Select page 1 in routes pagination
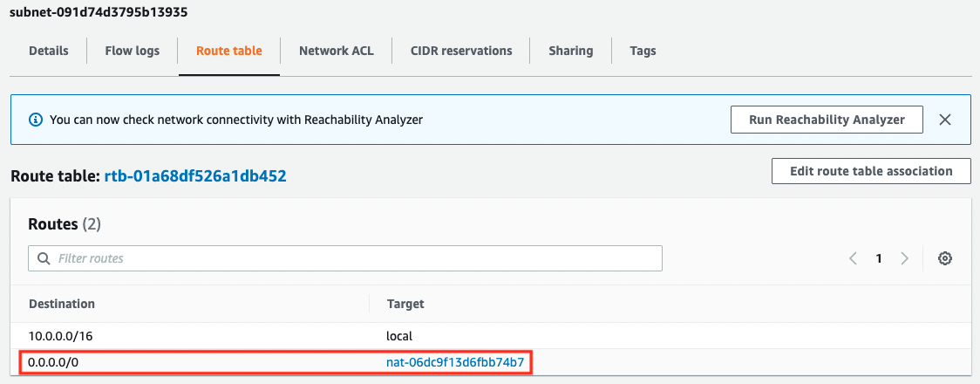Image resolution: width=980 pixels, height=384 pixels. [879, 258]
